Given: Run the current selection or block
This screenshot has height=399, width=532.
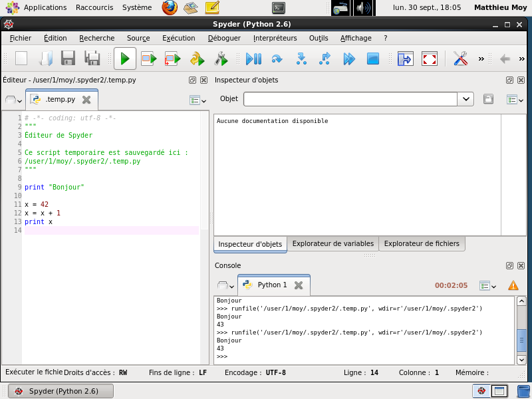Looking at the screenshot, I should pos(148,59).
